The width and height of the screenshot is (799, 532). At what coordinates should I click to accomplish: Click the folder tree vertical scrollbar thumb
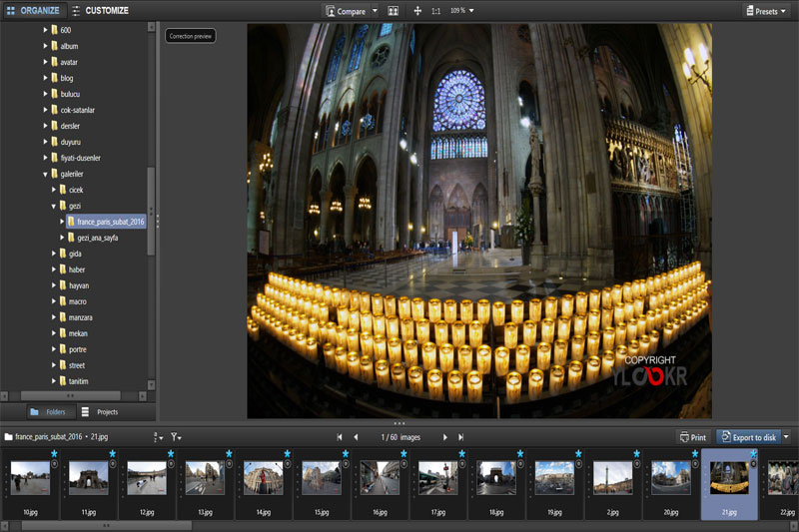(x=151, y=211)
